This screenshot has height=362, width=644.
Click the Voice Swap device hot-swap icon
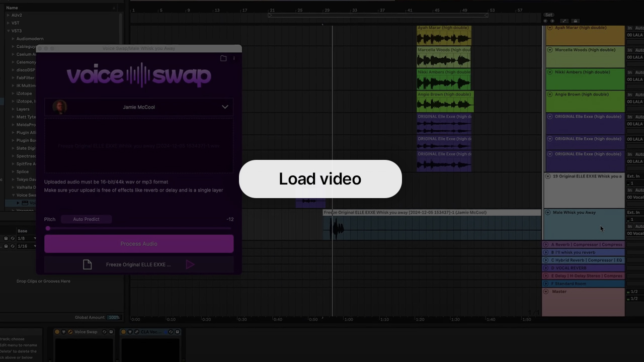105,332
